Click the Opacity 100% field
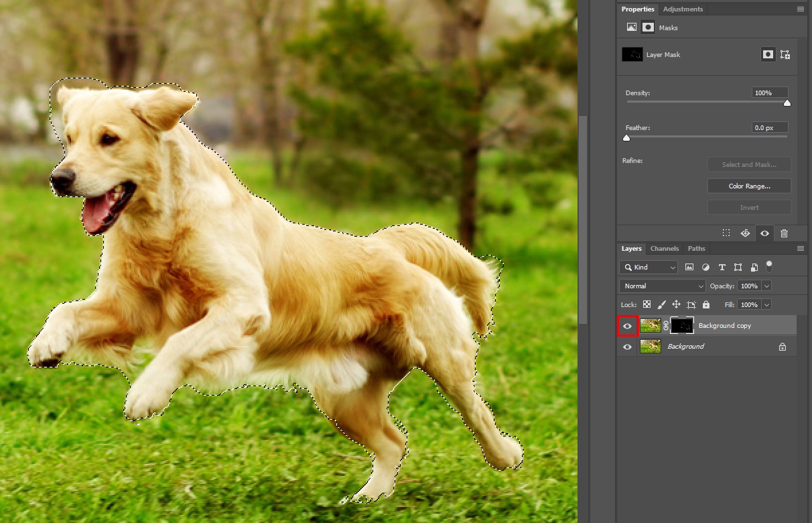The width and height of the screenshot is (812, 523). pyautogui.click(x=749, y=286)
